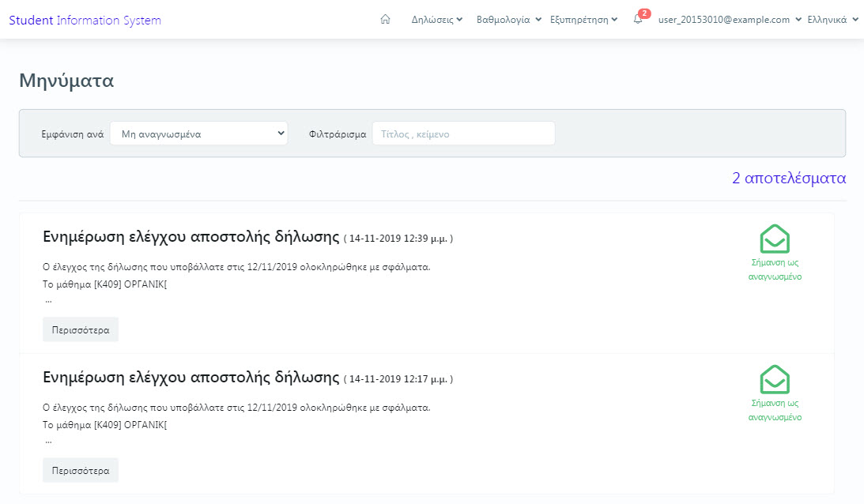This screenshot has width=864, height=504.
Task: Open the Εξυπηρέτηση menu
Action: [x=583, y=20]
